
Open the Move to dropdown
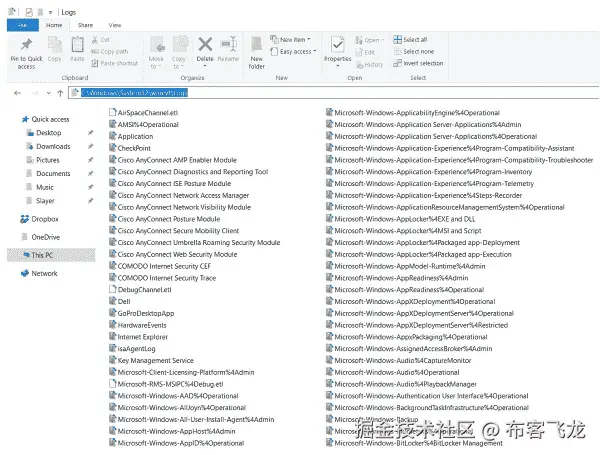156,62
